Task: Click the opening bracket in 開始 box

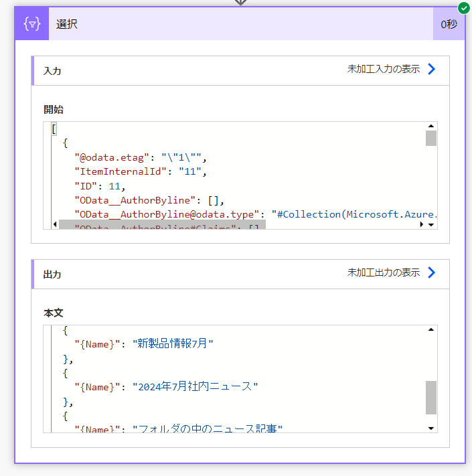Action: pyautogui.click(x=54, y=129)
